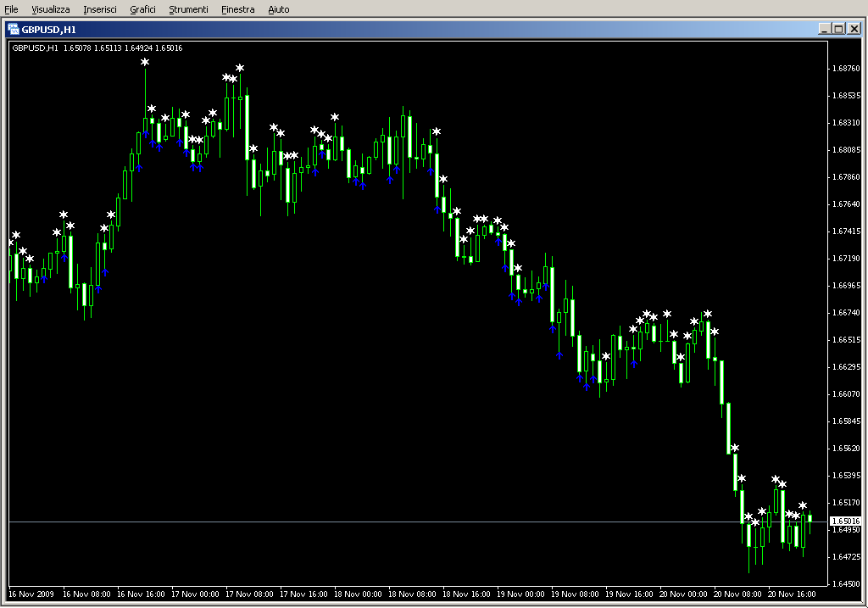Click time axis label 20 Nov 08:00

pyautogui.click(x=738, y=594)
